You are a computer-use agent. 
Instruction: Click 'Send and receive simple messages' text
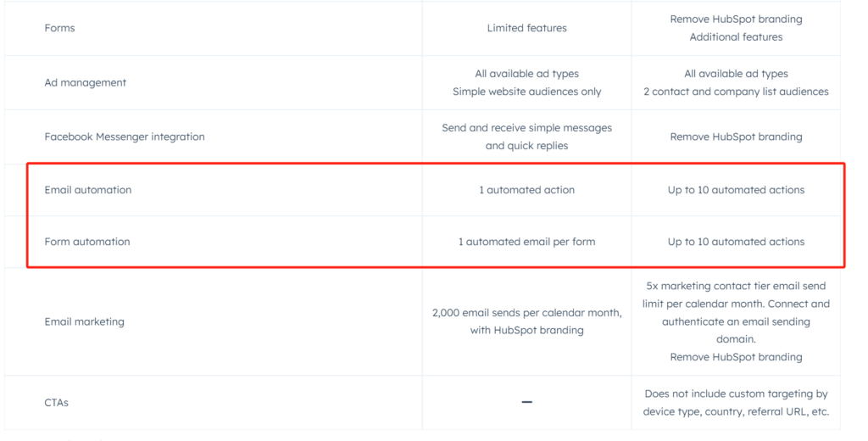pos(526,128)
